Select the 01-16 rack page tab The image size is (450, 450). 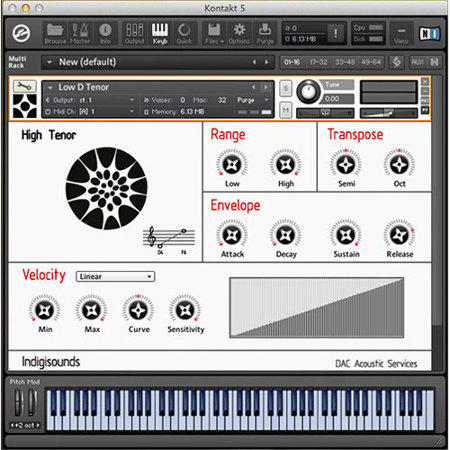292,62
